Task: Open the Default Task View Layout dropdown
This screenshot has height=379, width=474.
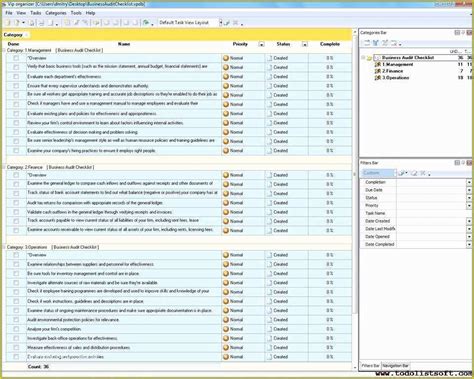Action: point(220,23)
